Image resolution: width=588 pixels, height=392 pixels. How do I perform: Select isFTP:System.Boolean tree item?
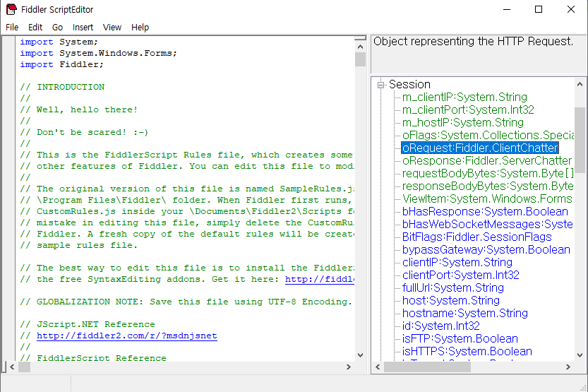pyautogui.click(x=460, y=339)
